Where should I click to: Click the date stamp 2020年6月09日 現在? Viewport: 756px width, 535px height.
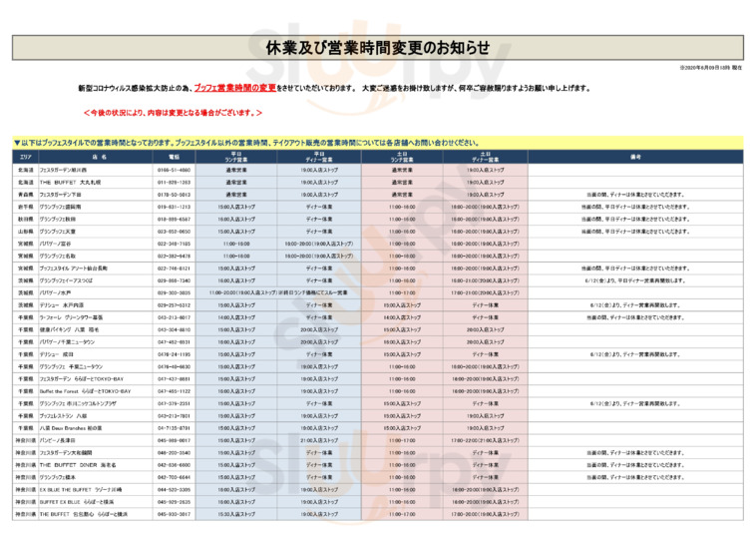coord(711,68)
